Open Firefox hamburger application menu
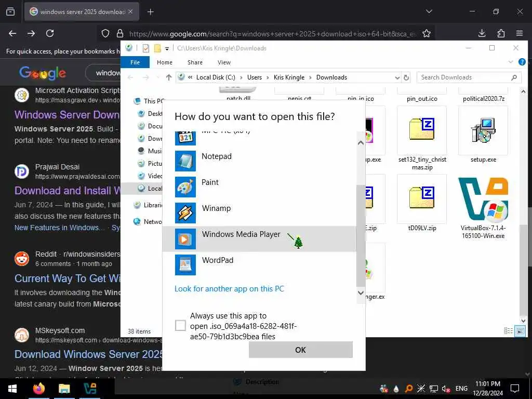Image resolution: width=532 pixels, height=399 pixels. [x=520, y=33]
